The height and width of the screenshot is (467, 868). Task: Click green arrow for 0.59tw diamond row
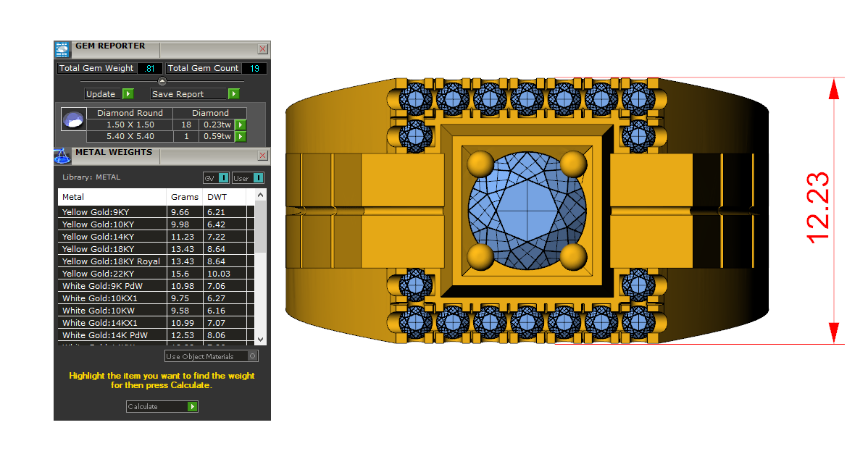[x=241, y=136]
